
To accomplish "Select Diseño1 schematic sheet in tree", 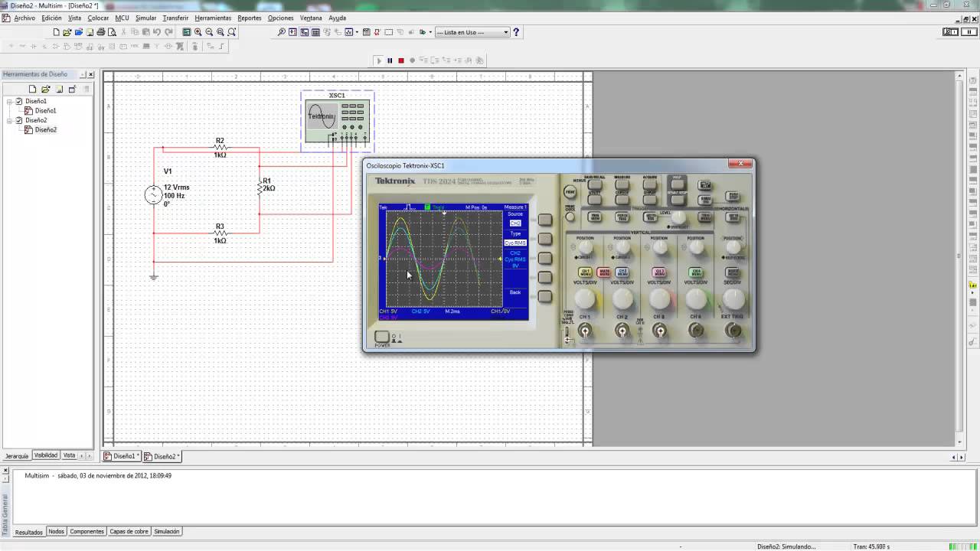I will (45, 110).
